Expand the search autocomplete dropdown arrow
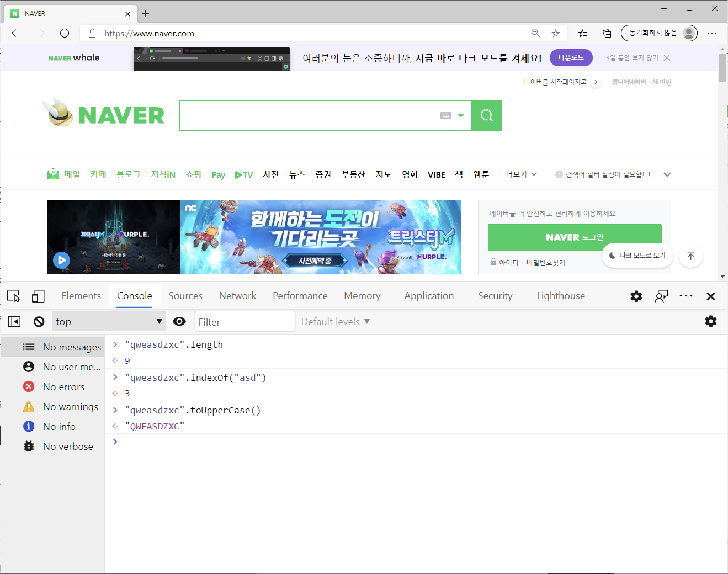728x574 pixels. coord(461,116)
